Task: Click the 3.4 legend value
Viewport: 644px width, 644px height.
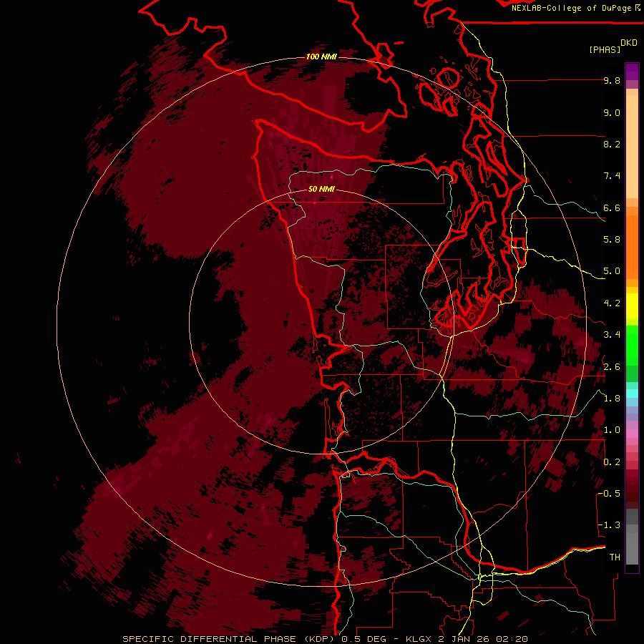Action: pos(612,334)
